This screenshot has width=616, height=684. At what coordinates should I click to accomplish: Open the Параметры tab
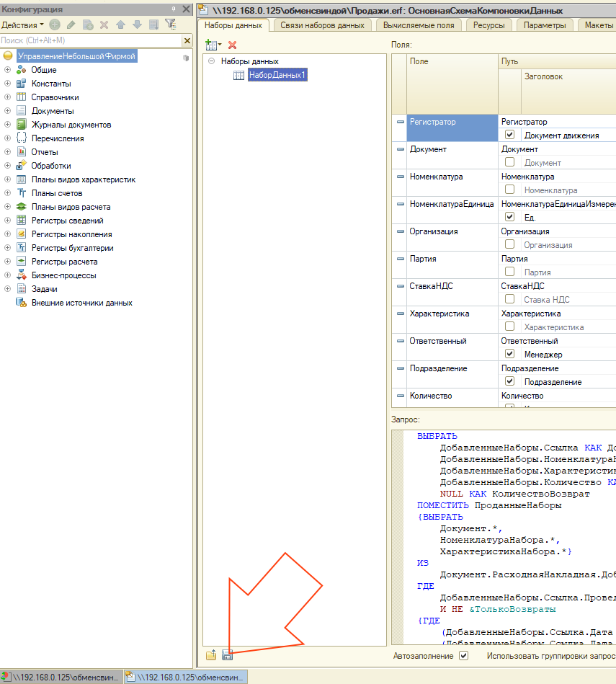click(x=545, y=25)
